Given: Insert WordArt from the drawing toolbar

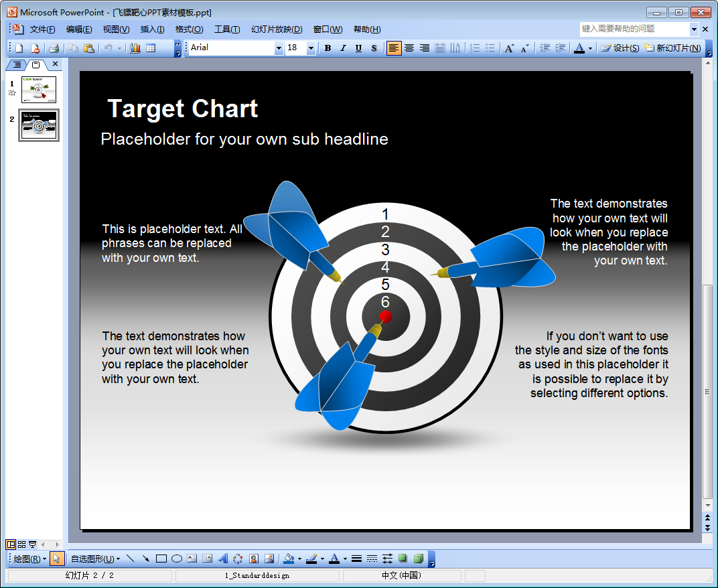Looking at the screenshot, I should pos(223,559).
